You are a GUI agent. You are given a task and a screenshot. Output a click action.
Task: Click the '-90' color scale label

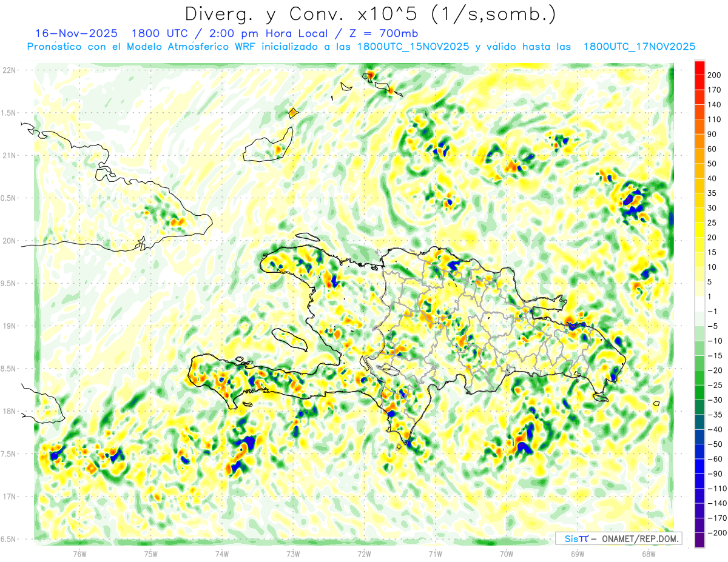tap(715, 473)
